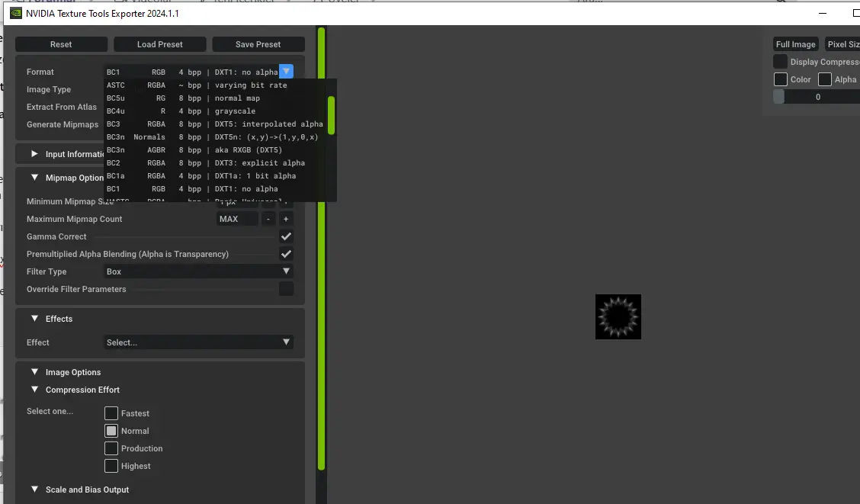The height and width of the screenshot is (504, 860).
Task: Click the green settings panel scrollbar
Action: coord(322,249)
